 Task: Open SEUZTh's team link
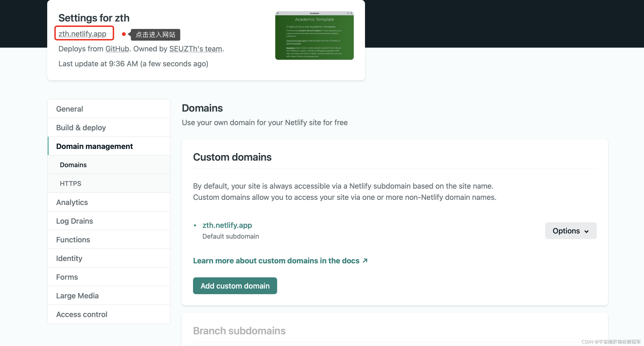click(x=196, y=49)
